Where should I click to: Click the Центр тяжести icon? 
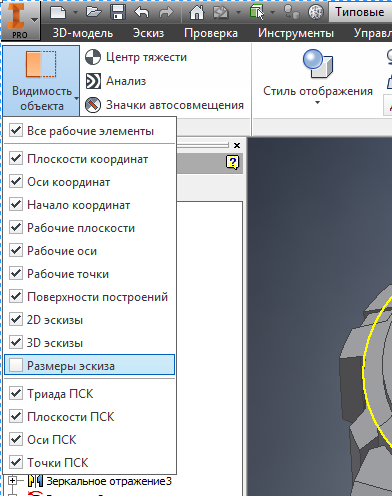click(x=93, y=57)
